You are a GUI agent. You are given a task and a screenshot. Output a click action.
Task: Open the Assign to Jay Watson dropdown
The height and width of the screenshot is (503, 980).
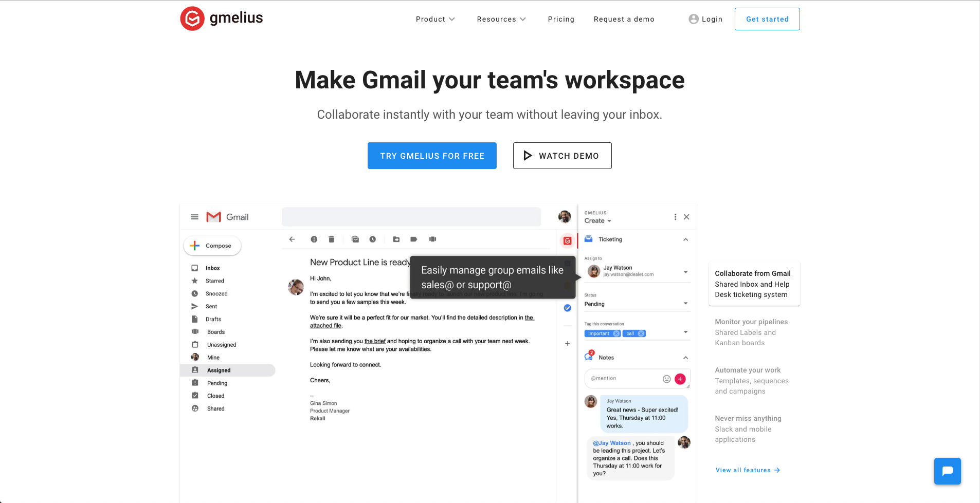tap(637, 271)
